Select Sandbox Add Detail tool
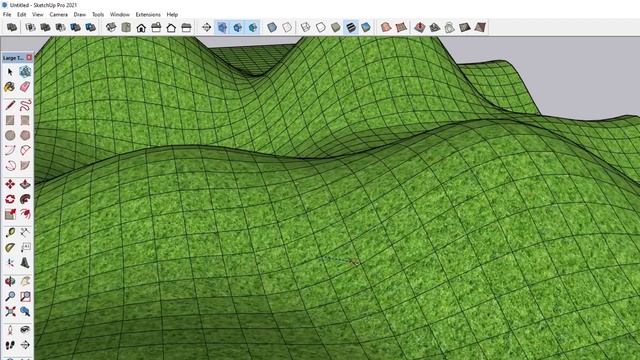Viewport: 640px width, 360px height. (x=464, y=27)
